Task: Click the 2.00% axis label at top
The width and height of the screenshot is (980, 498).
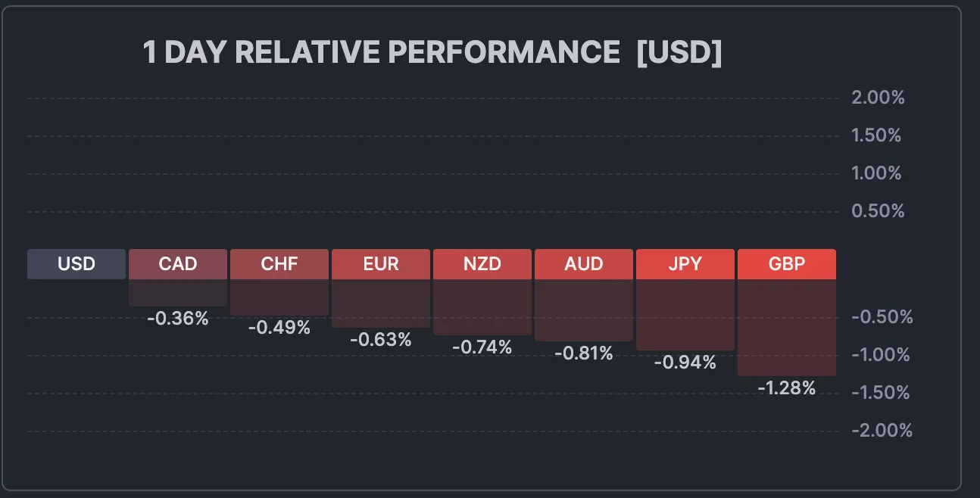Action: (878, 98)
